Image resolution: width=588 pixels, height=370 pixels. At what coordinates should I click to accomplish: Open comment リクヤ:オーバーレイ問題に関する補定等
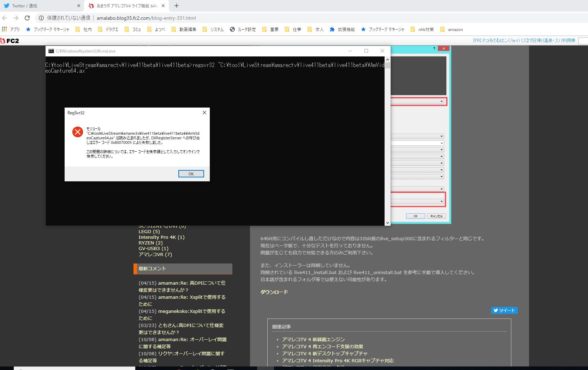click(x=182, y=357)
